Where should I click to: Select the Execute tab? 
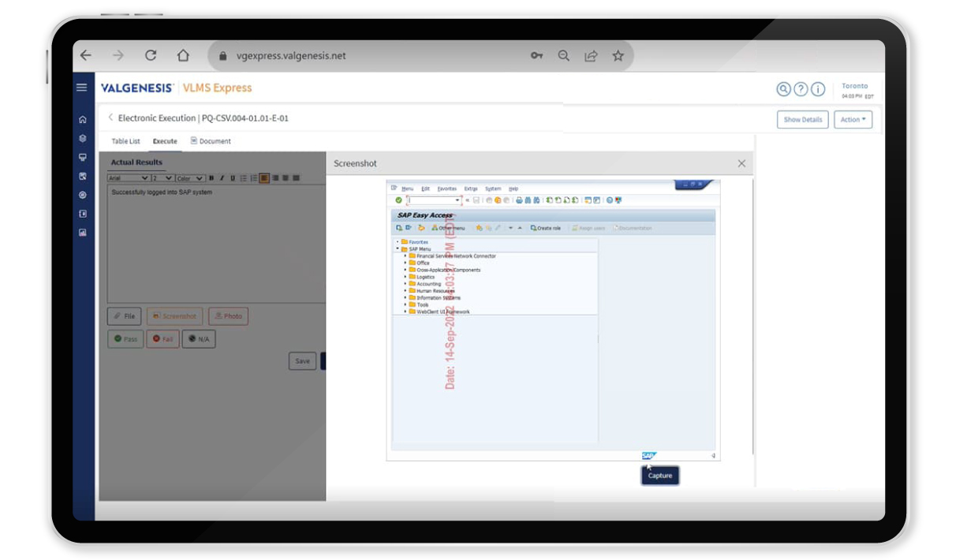(x=165, y=141)
